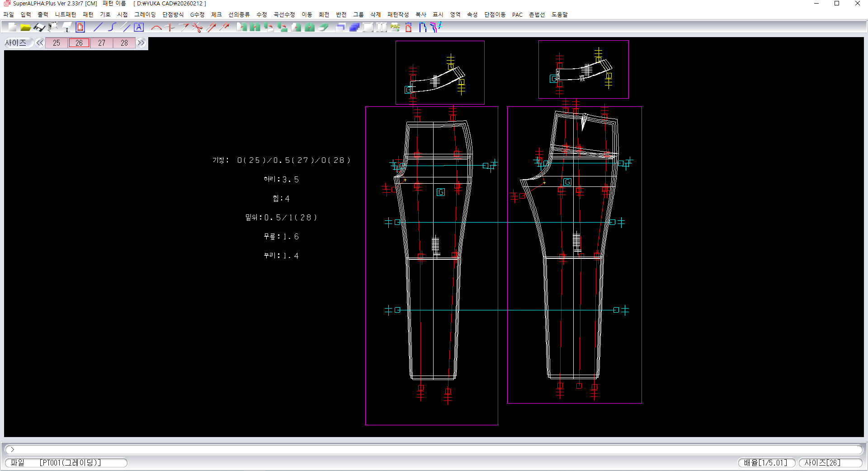Click the PAC toolbar icon
This screenshot has width=868, height=471.
click(x=395, y=27)
